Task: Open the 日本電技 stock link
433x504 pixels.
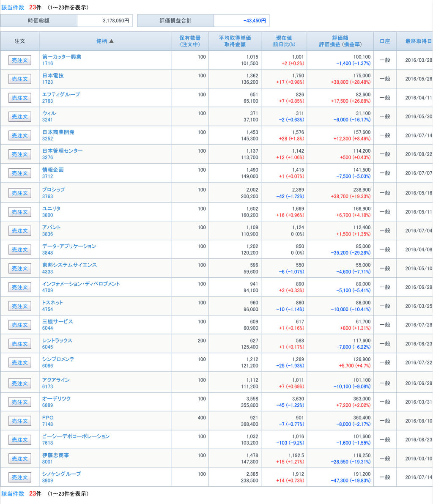Action: click(53, 76)
